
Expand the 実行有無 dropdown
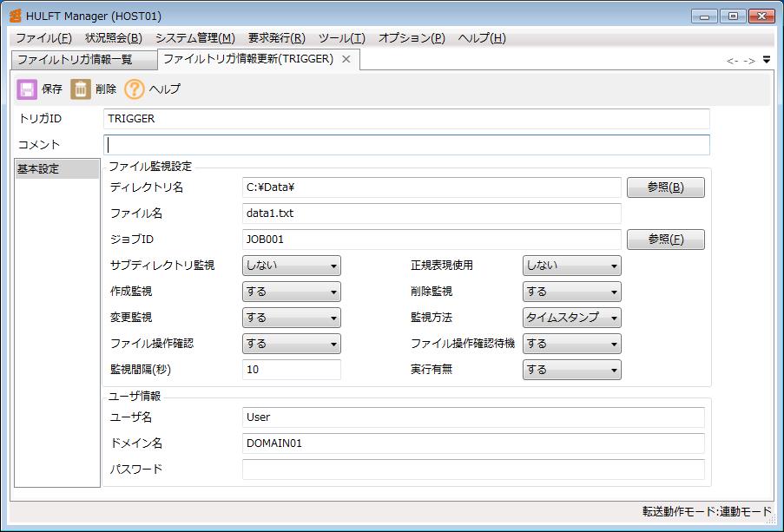point(572,370)
